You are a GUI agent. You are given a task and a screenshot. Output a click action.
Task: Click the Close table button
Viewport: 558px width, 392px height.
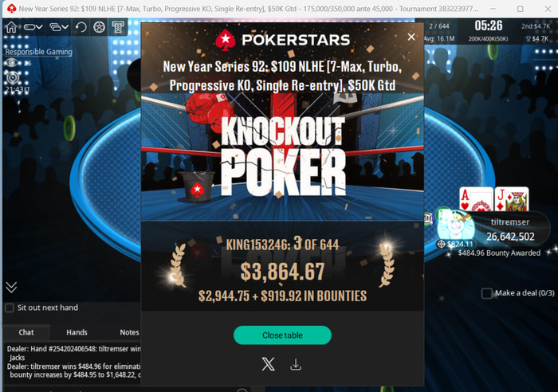coord(282,335)
